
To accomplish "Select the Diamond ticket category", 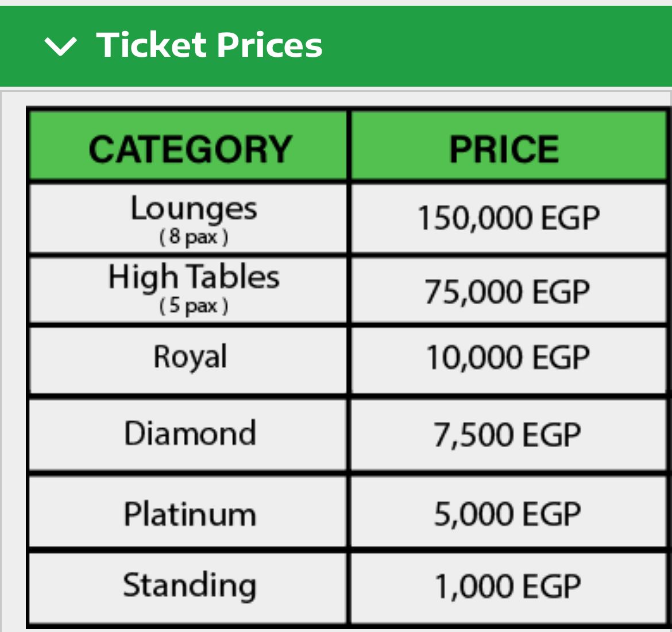I will coord(189,434).
